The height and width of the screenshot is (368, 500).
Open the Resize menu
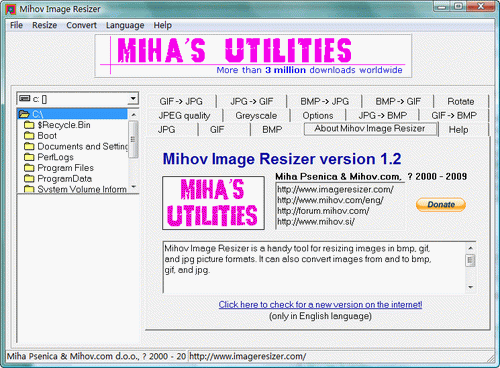coord(44,25)
